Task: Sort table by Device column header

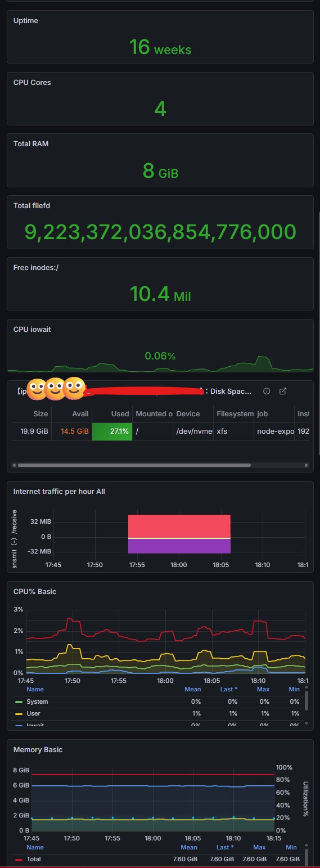Action: [188, 413]
